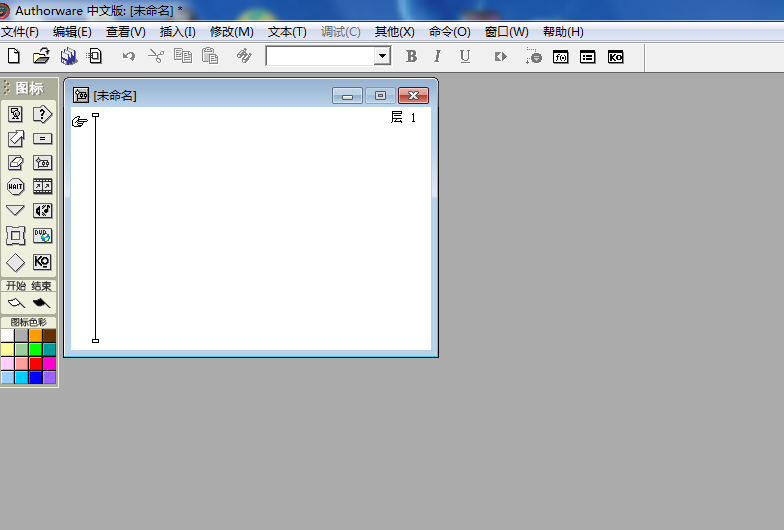Viewport: 784px width, 530px height.
Task: Open the Find tool in the toolbar
Action: [x=244, y=56]
